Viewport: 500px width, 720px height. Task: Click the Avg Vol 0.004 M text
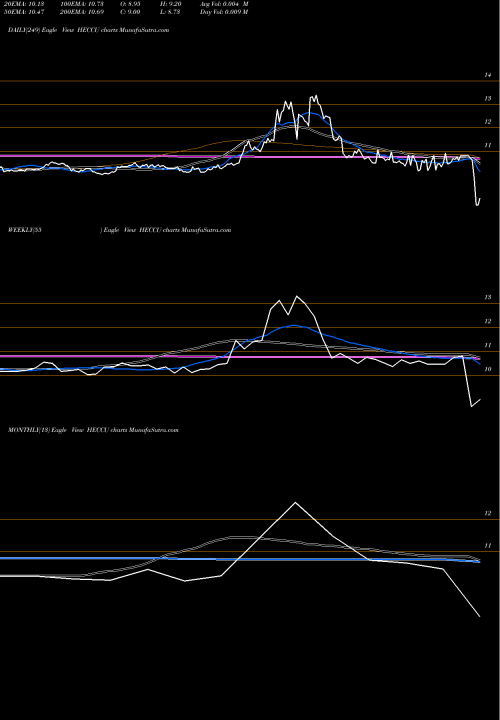tap(224, 4)
